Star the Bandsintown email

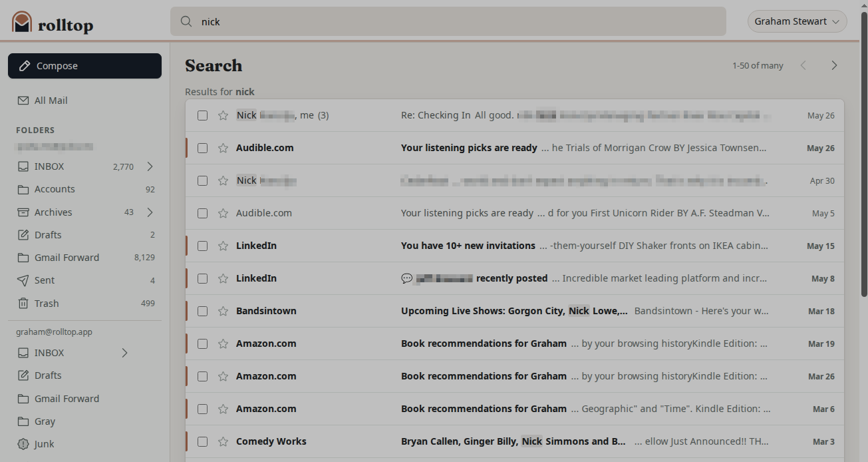223,311
